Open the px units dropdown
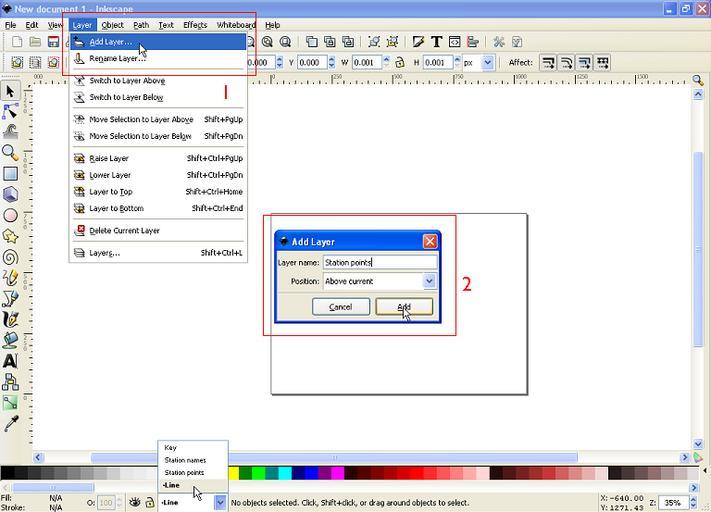 tap(488, 63)
